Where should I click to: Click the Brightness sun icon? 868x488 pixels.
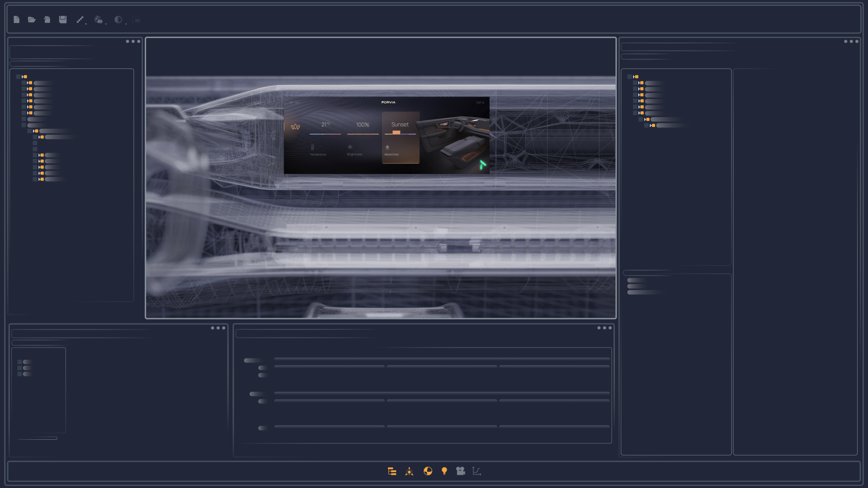pos(350,147)
